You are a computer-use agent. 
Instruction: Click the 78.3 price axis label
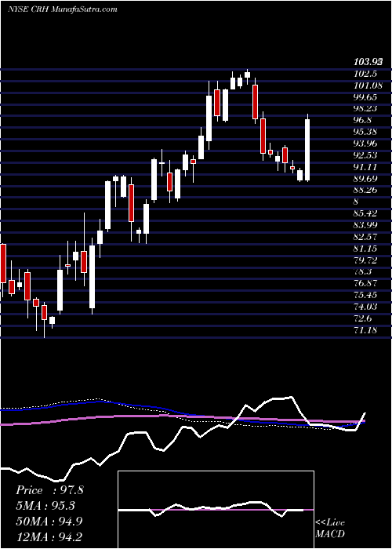[363, 271]
